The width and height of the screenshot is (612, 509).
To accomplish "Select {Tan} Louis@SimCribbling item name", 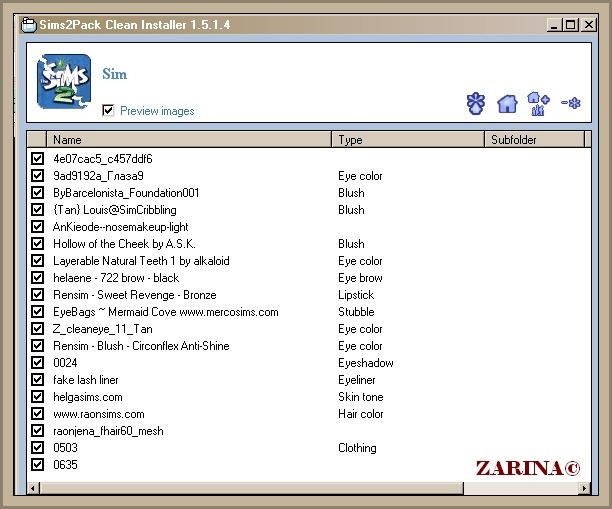I will pyautogui.click(x=115, y=210).
